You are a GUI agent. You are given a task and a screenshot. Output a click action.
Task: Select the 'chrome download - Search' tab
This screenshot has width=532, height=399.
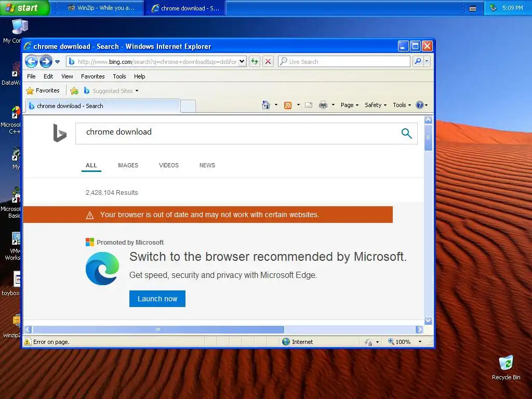103,106
